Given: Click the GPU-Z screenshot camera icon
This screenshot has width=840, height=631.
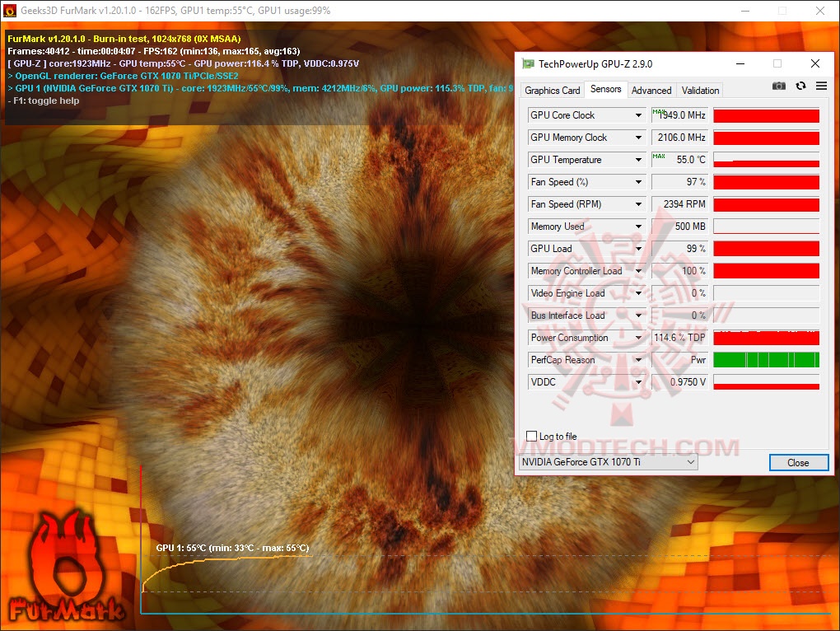Looking at the screenshot, I should (779, 86).
